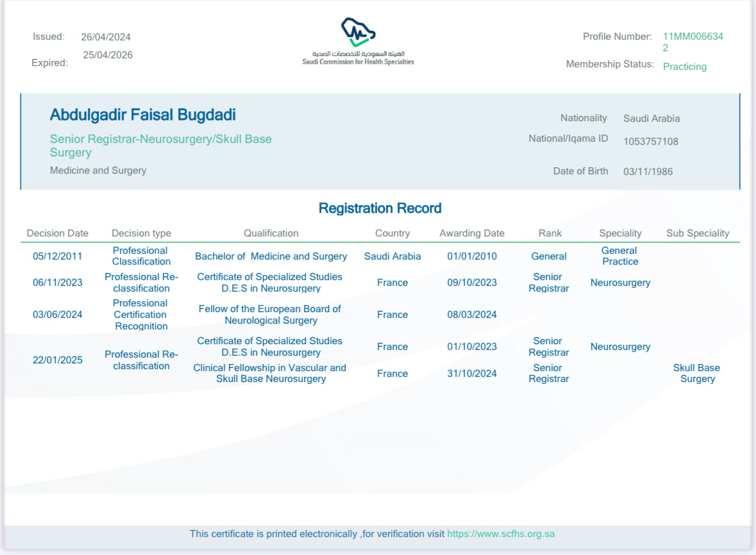Select the Skull Base Surgery sub speciality entry

coord(696,373)
